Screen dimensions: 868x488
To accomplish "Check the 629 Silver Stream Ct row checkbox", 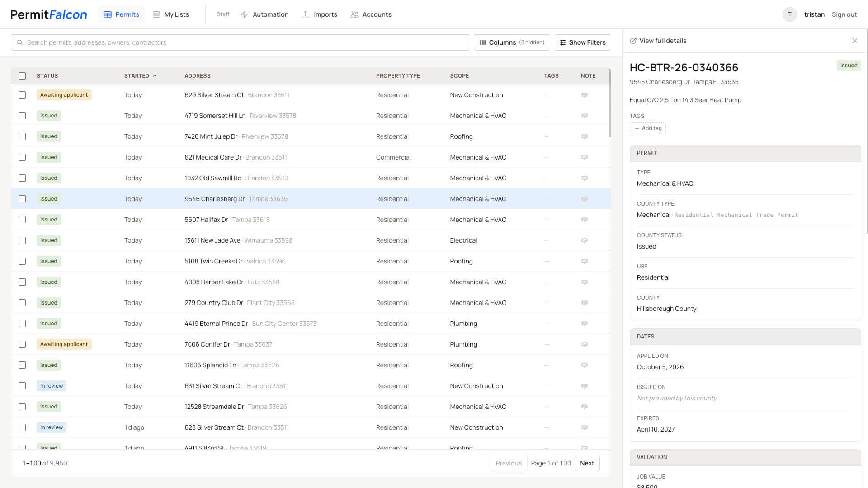I will (x=22, y=95).
